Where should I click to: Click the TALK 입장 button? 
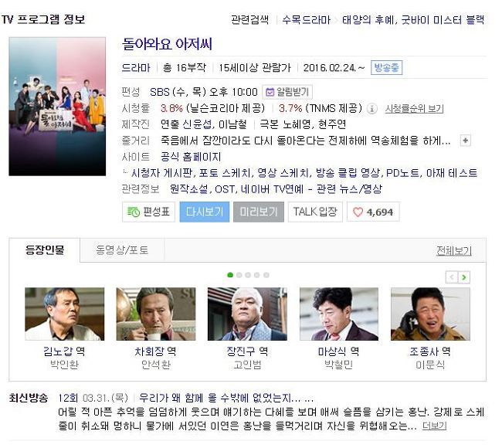pos(315,212)
